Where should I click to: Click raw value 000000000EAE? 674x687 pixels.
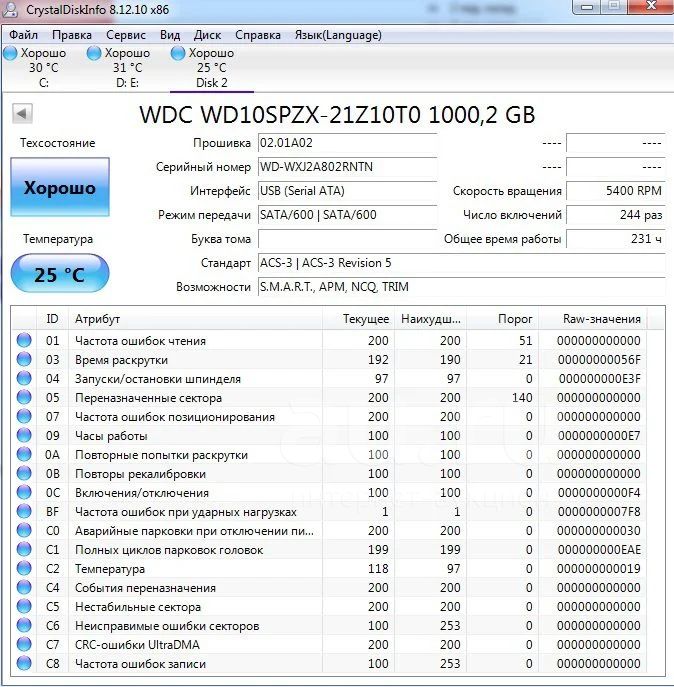pos(599,550)
